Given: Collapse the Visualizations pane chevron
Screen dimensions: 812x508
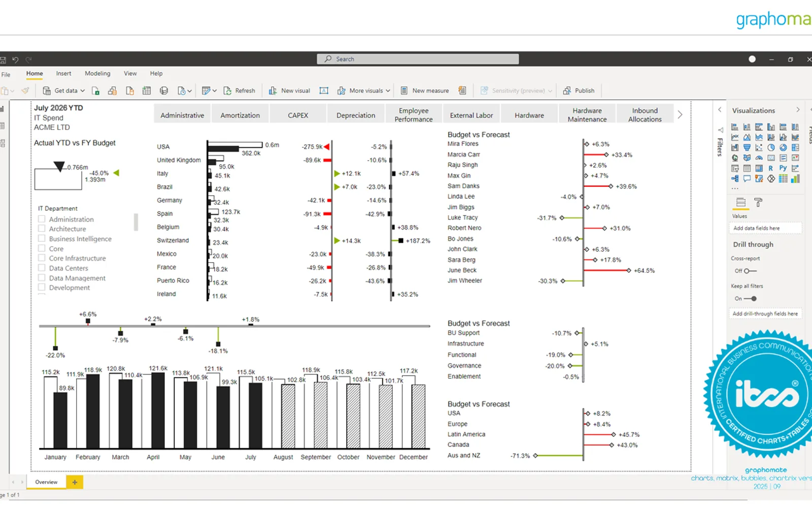Looking at the screenshot, I should point(798,110).
